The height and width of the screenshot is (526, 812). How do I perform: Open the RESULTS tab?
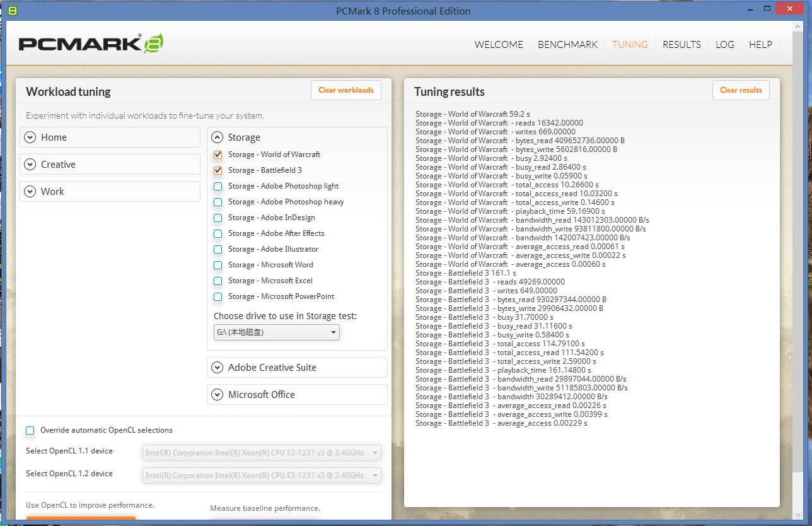[681, 44]
